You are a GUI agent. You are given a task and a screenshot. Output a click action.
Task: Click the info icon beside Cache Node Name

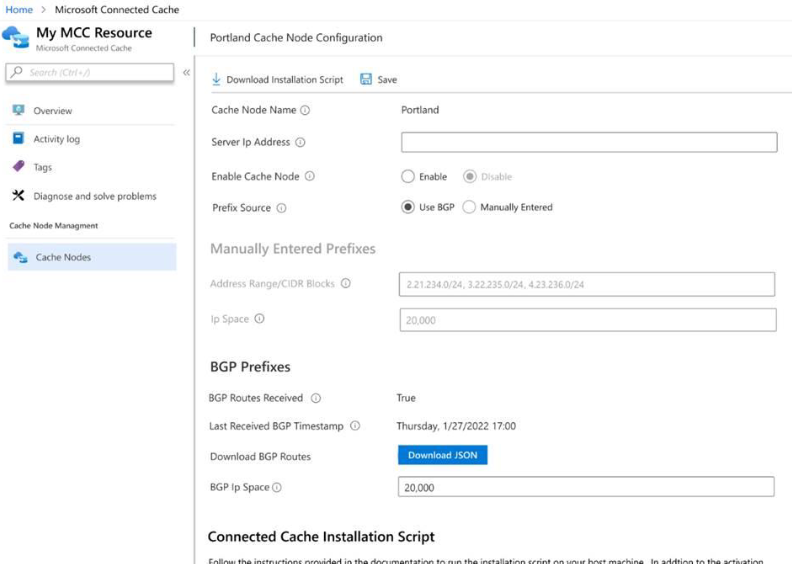tap(305, 111)
